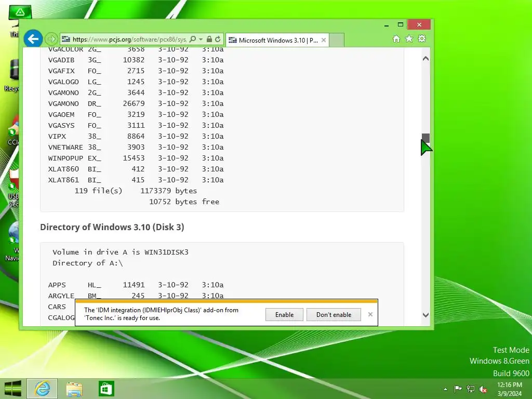Screen dimensions: 532x399
Task: Click the scrollbar down arrow
Action: click(x=425, y=315)
